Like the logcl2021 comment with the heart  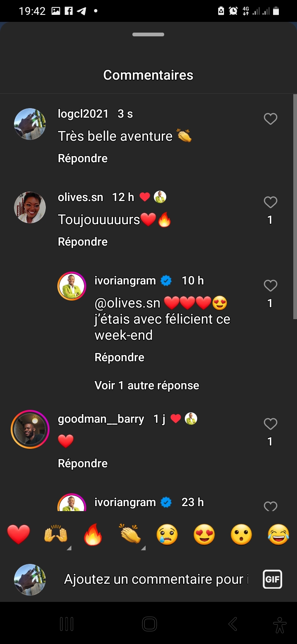[270, 119]
